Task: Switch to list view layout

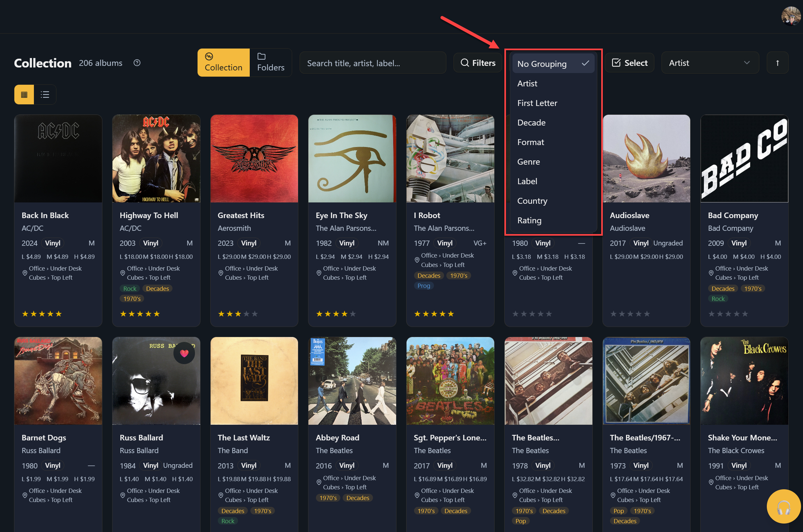Action: pos(45,94)
